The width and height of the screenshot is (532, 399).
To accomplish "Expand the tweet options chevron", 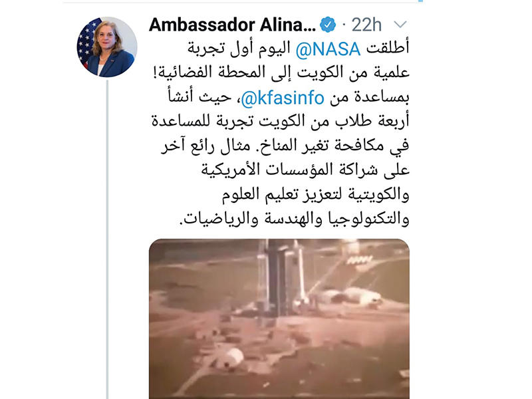I will pos(400,25).
